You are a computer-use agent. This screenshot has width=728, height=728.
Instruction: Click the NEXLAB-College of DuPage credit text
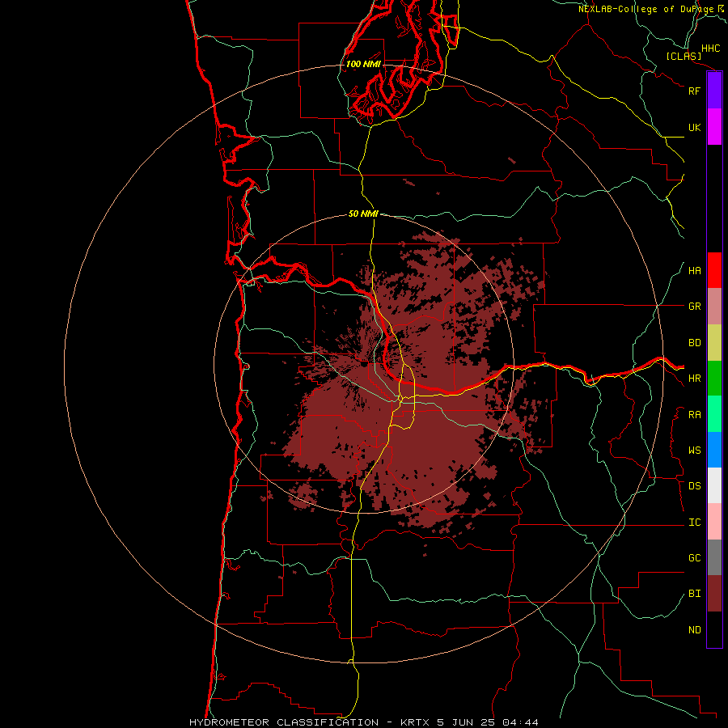tap(645, 9)
